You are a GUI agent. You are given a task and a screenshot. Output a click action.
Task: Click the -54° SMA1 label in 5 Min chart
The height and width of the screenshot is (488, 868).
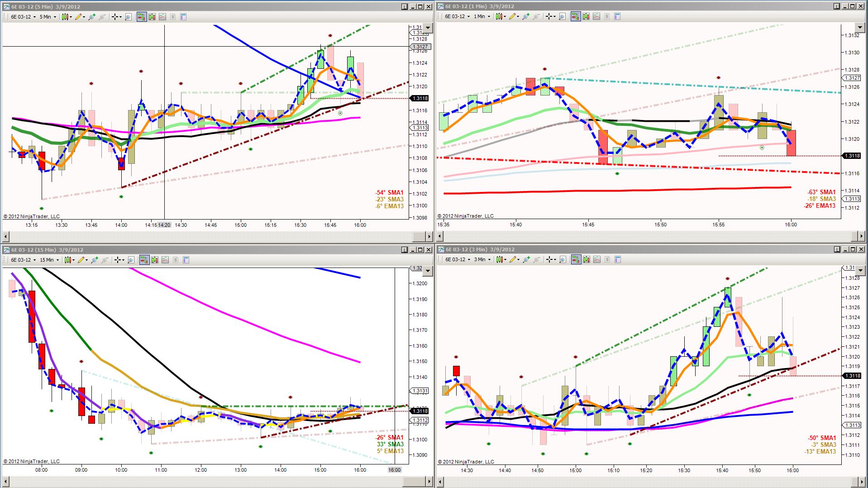click(389, 192)
